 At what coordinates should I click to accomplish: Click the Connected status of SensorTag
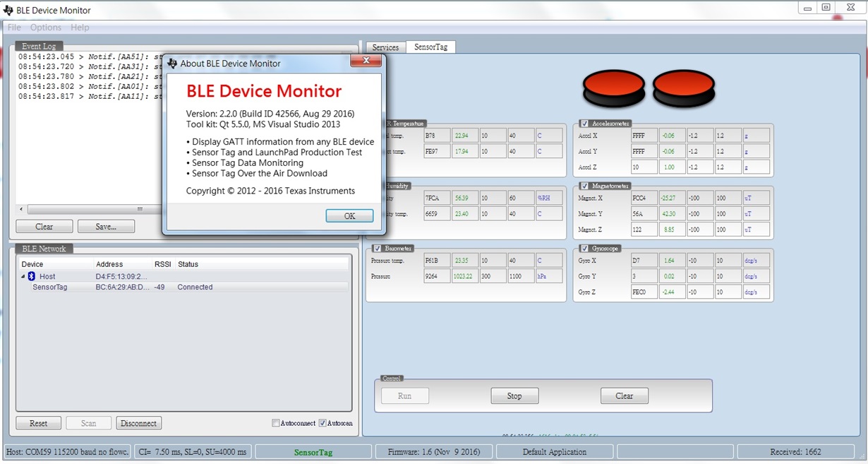(195, 287)
